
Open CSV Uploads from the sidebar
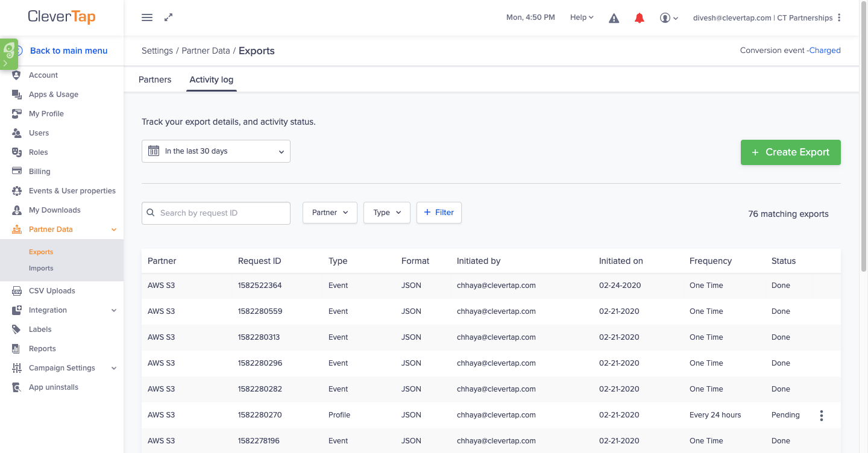click(17, 290)
